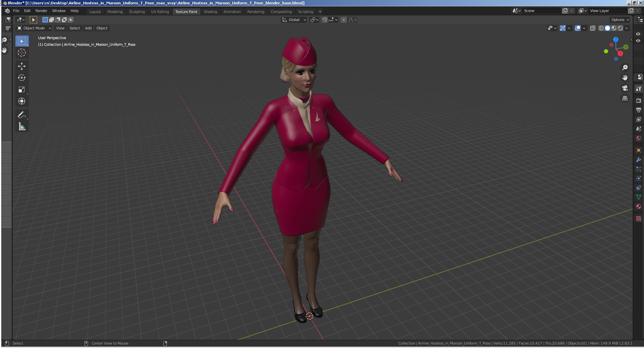Expand the Options dropdown
The image size is (644, 348).
click(620, 20)
